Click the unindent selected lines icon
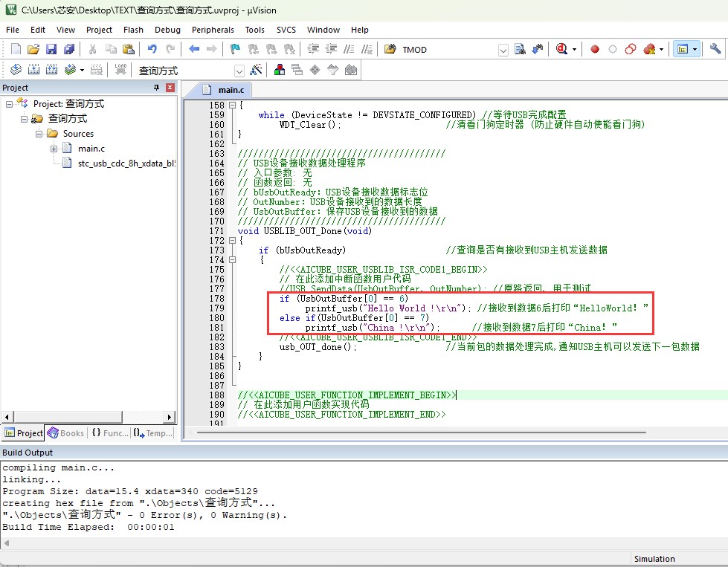This screenshot has height=567, width=728. [x=331, y=49]
